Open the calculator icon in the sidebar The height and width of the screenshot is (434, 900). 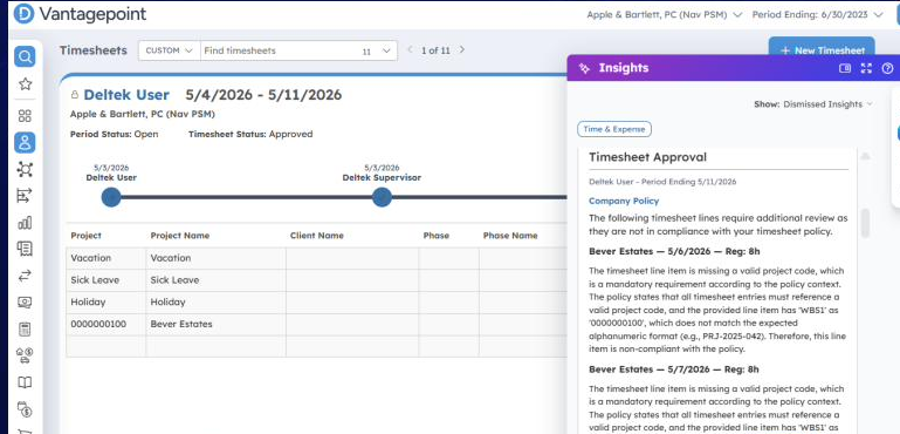(25, 329)
